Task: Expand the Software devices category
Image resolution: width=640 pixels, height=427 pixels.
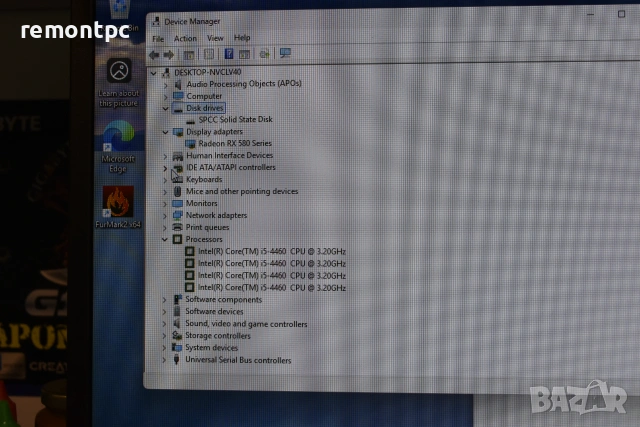Action: (164, 312)
